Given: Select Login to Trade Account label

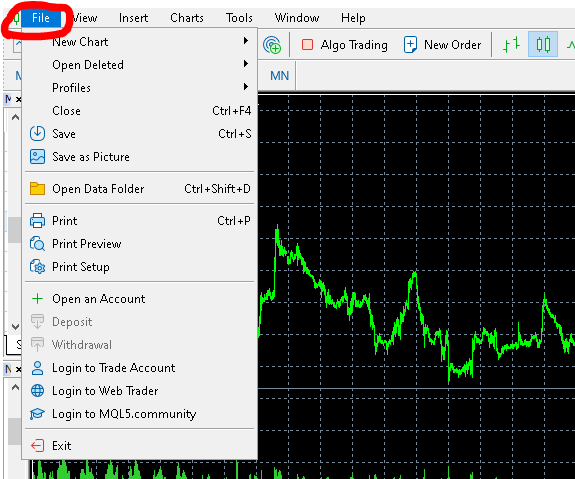Looking at the screenshot, I should (x=114, y=368).
